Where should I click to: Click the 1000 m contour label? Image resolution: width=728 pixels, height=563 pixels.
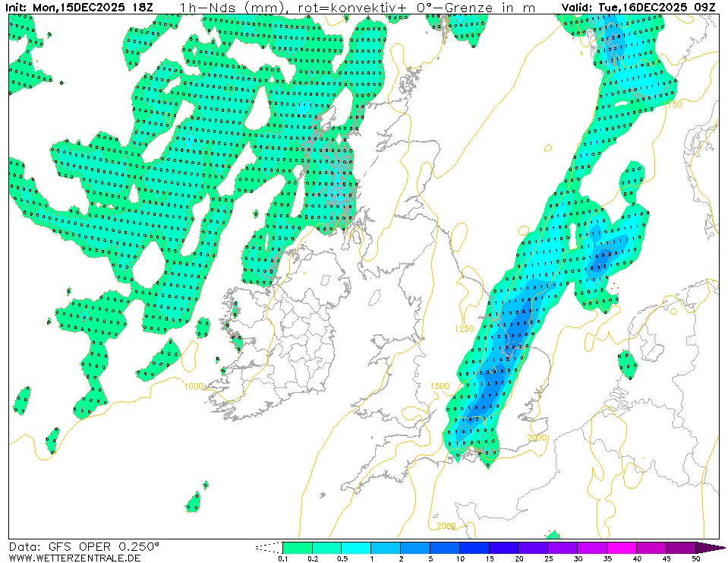click(x=194, y=386)
